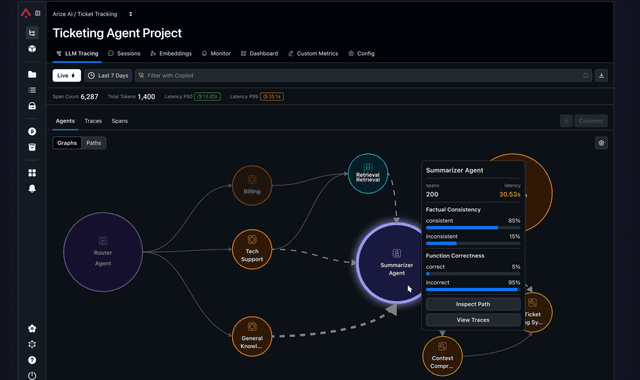
Task: Click the download export icon
Action: (601, 76)
